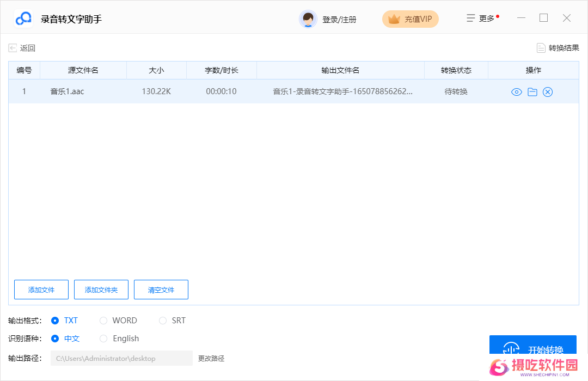Click the 操作 column header
Viewport: 588px width, 381px height.
click(533, 70)
